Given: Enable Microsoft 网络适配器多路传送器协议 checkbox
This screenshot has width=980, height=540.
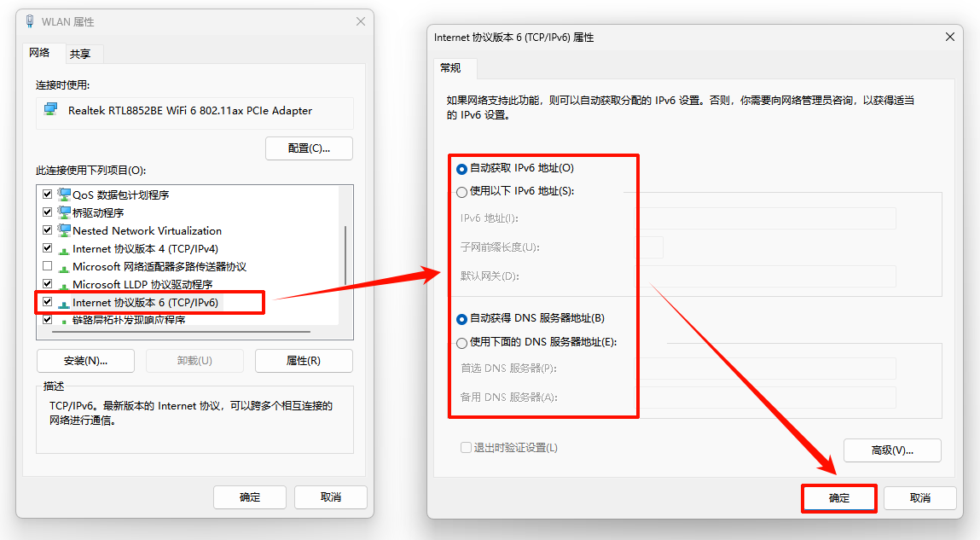Looking at the screenshot, I should coord(48,266).
